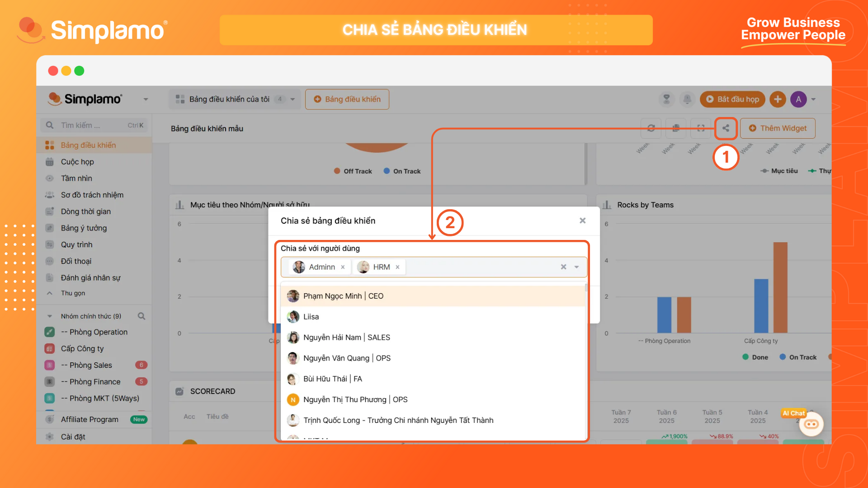Expand the Bảng điều khiển của tôi dropdown

[x=292, y=99]
